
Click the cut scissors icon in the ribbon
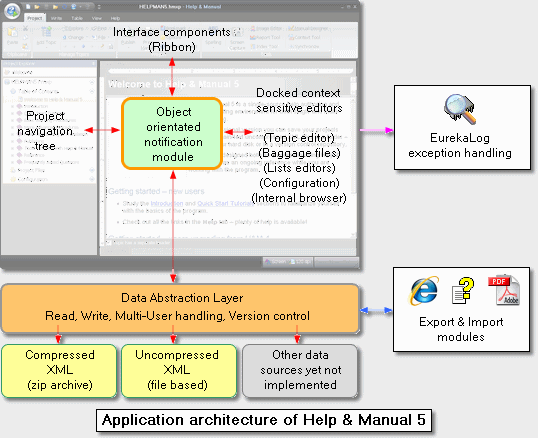pos(25,28)
